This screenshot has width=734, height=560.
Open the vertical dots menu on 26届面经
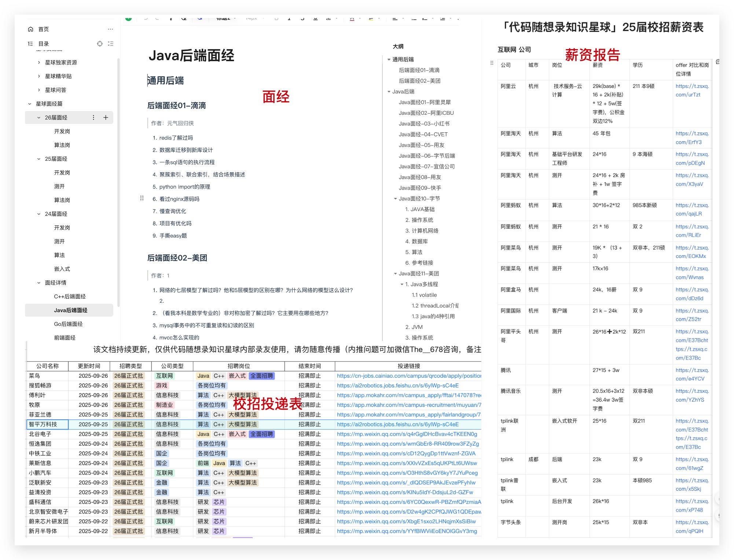[93, 118]
